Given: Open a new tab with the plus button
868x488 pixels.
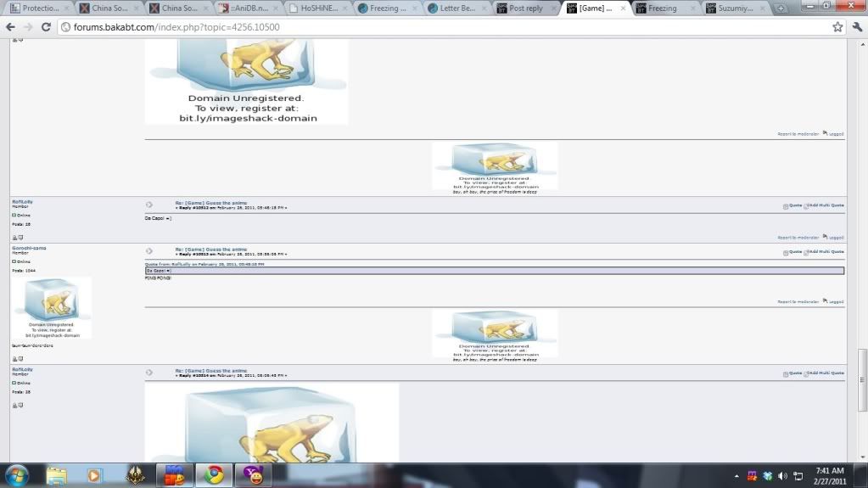Looking at the screenshot, I should click(781, 8).
